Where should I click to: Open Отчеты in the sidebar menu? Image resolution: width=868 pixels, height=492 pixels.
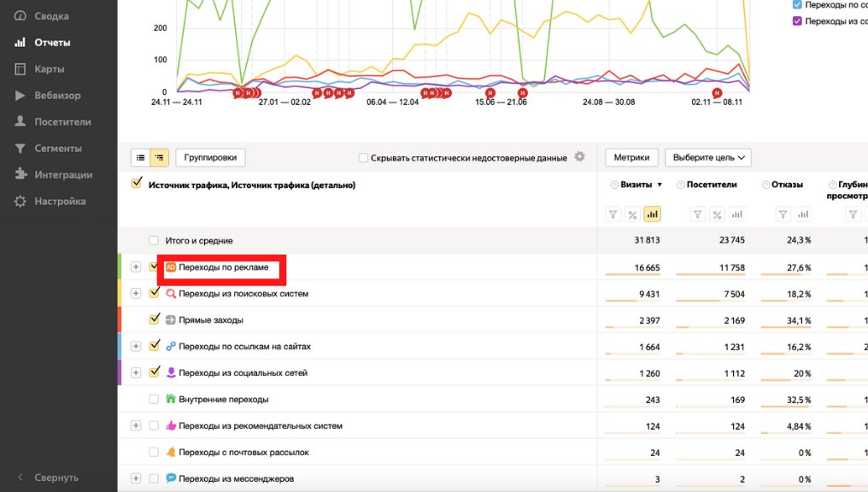pos(52,43)
